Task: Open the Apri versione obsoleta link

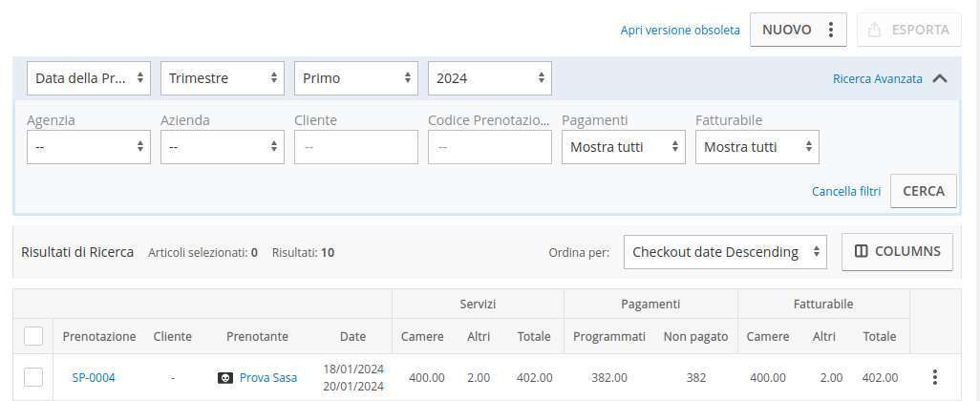Action: click(x=680, y=30)
